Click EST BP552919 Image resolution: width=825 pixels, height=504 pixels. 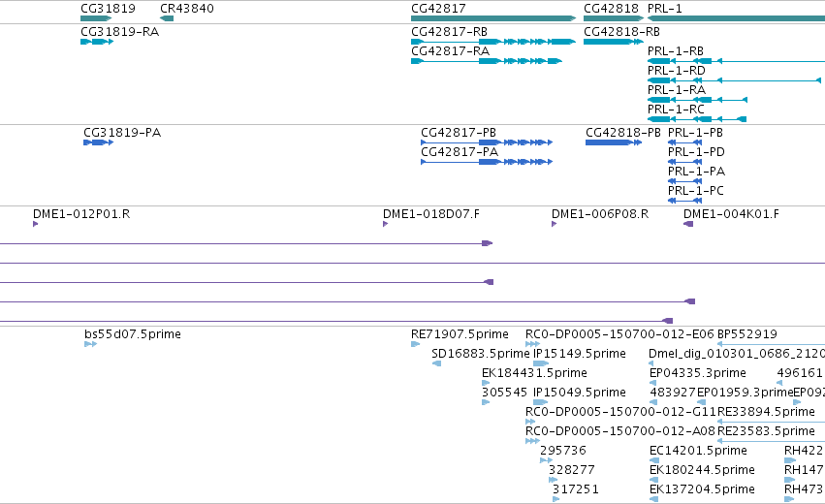click(771, 344)
